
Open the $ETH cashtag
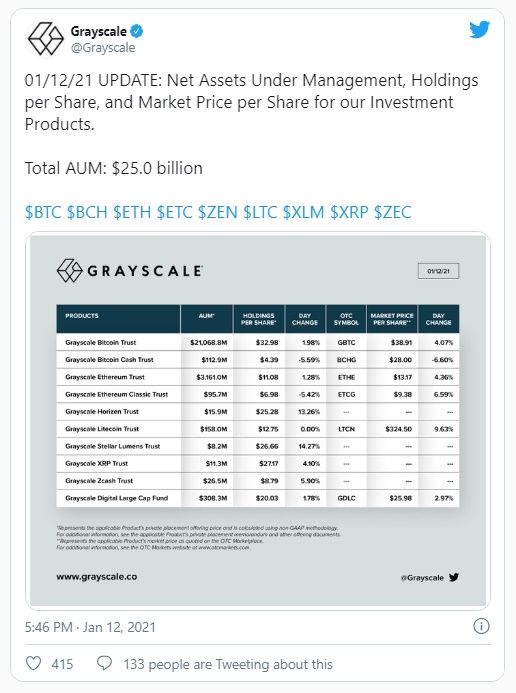click(x=132, y=212)
